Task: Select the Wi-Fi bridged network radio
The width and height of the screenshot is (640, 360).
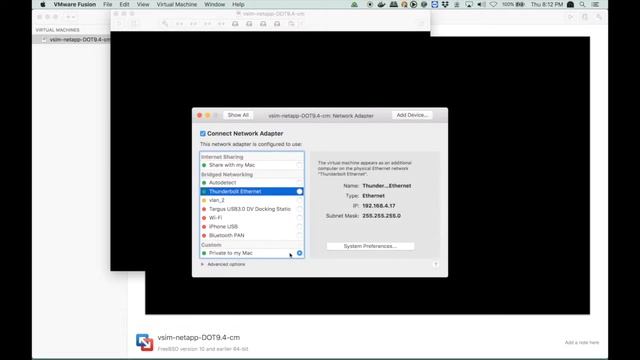Action: [x=299, y=218]
